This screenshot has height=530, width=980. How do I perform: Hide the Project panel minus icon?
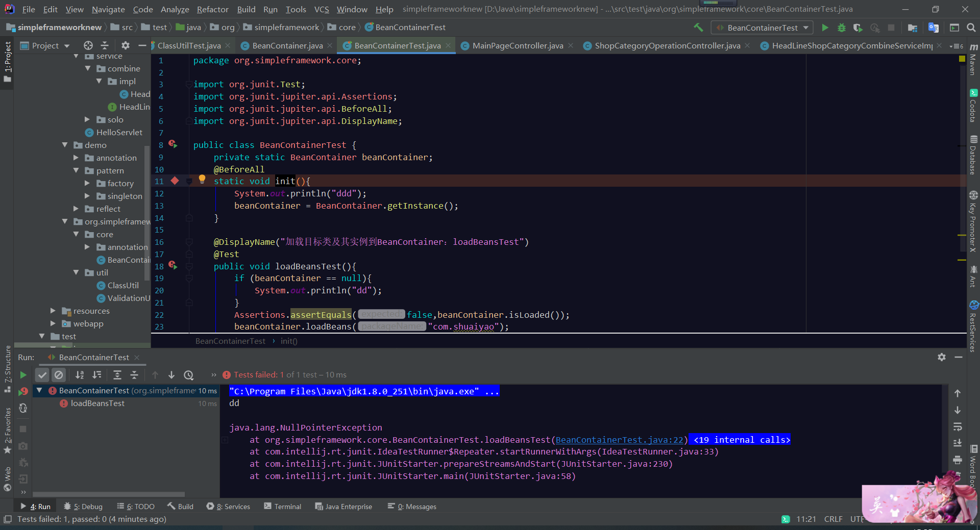pyautogui.click(x=142, y=45)
